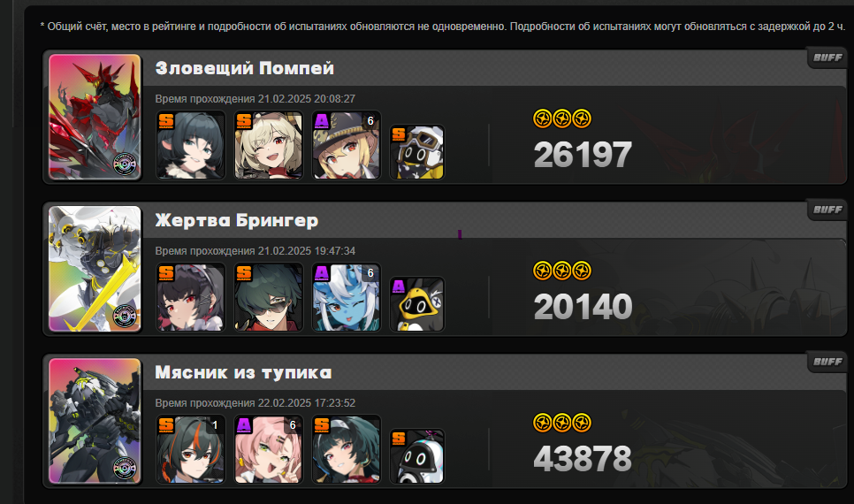Image resolution: width=854 pixels, height=504 pixels.
Task: Open BUFF tag on Мясник из тупика row
Action: click(x=827, y=362)
